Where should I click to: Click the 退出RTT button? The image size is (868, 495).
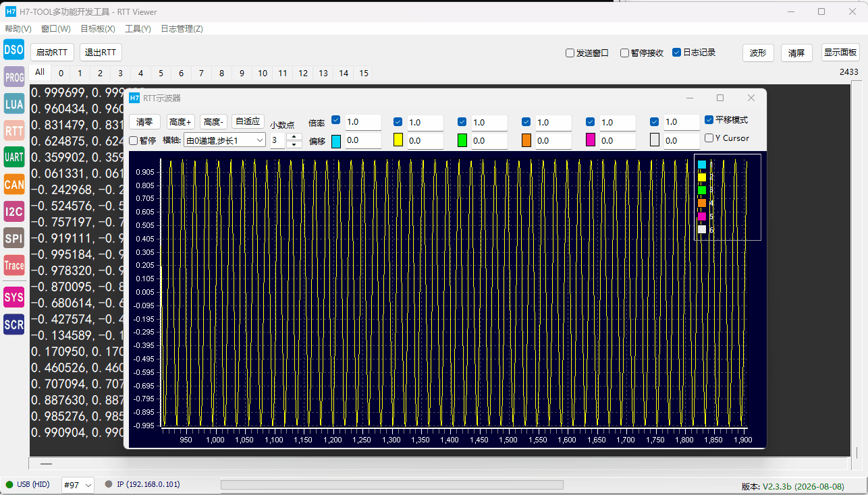click(x=101, y=53)
